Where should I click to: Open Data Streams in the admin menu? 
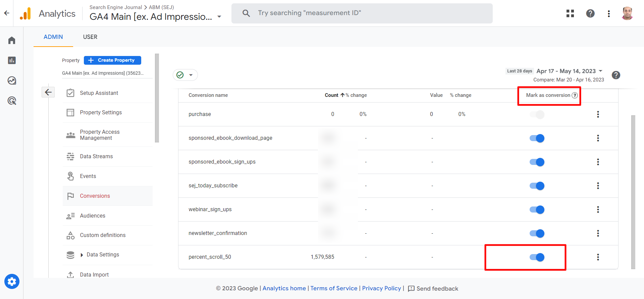point(108,157)
